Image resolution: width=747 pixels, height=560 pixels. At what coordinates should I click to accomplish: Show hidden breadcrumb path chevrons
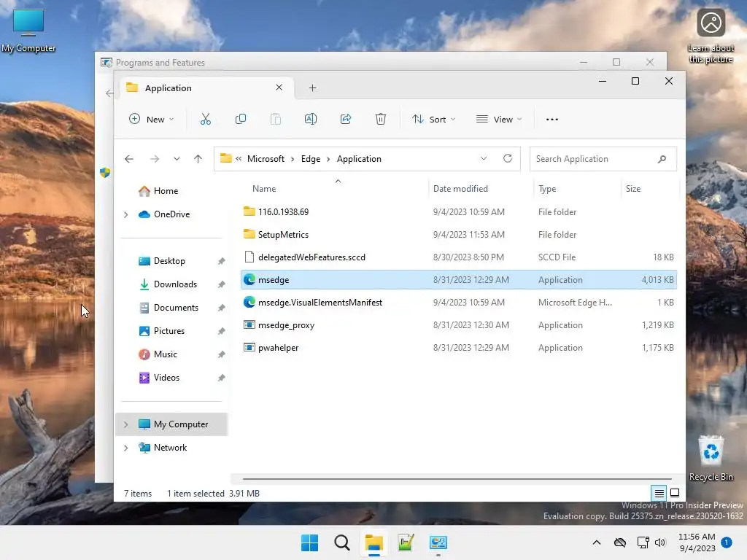(x=239, y=158)
